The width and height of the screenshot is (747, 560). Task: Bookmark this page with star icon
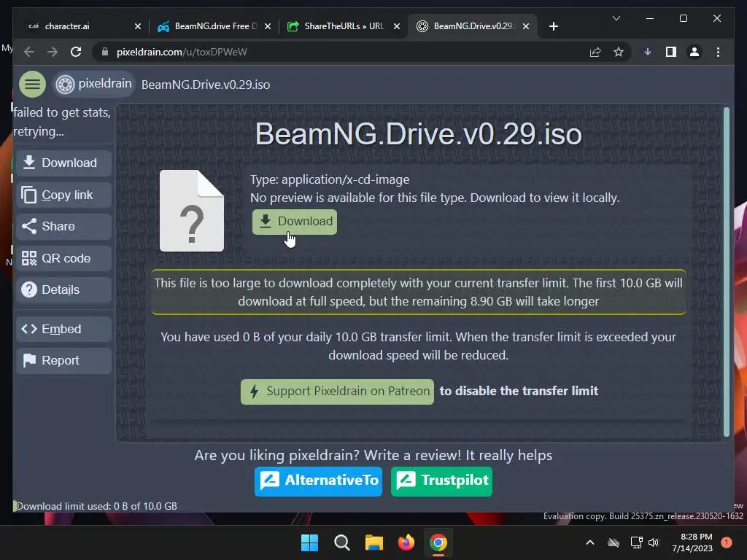click(x=619, y=52)
